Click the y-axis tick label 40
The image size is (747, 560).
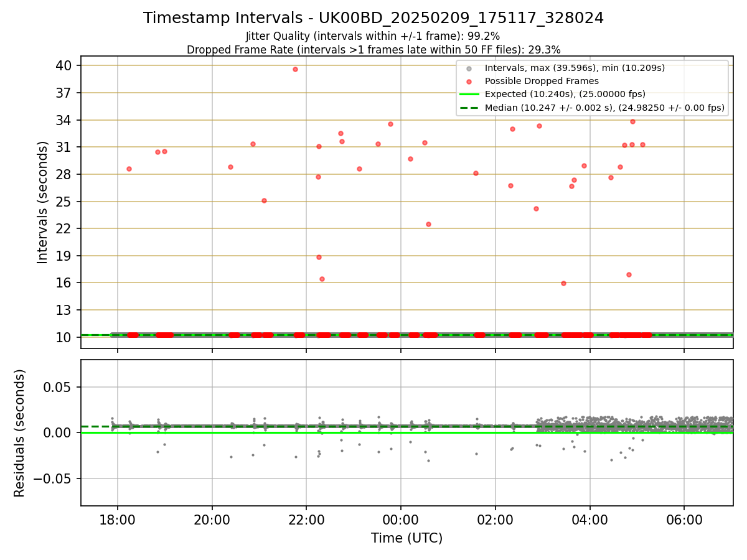click(x=63, y=65)
